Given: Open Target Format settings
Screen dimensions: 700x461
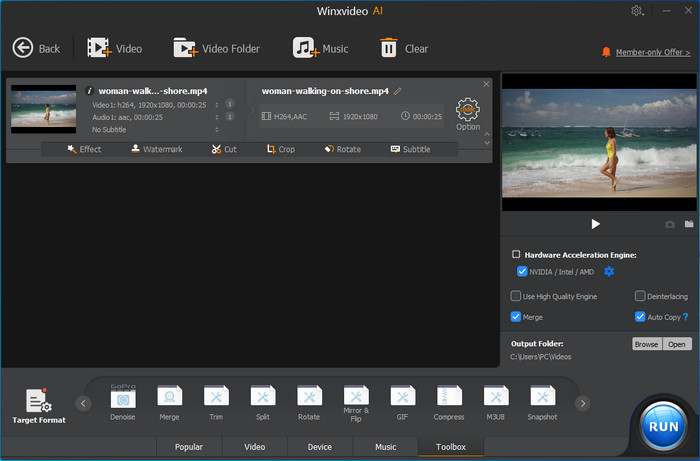Looking at the screenshot, I should point(39,406).
